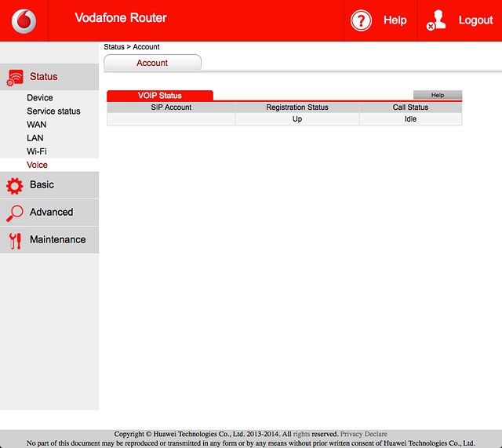Click the 'Up' registration status cell
Viewport: 502px width, 448px height.
point(297,119)
